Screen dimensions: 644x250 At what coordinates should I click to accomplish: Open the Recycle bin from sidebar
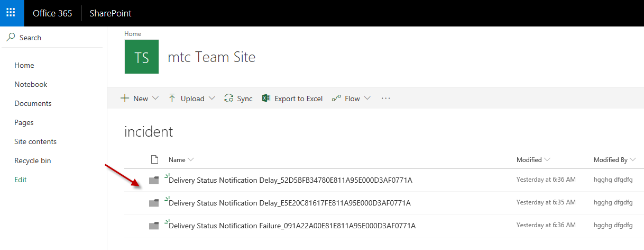point(33,160)
